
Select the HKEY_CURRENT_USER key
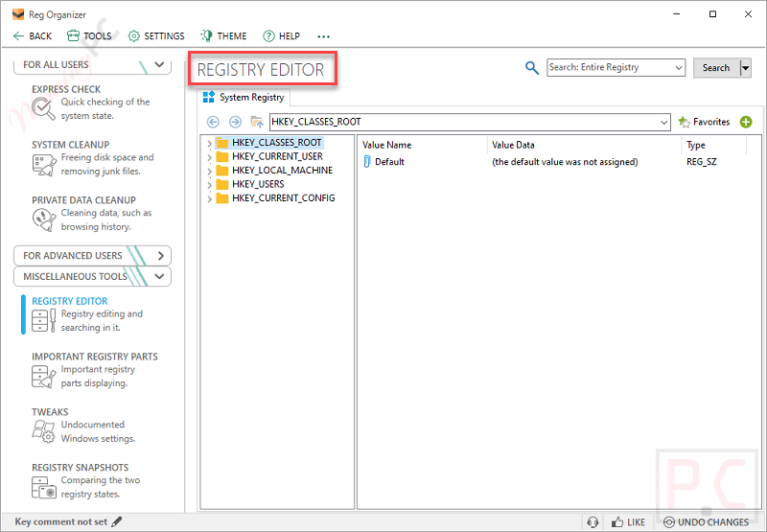[277, 156]
